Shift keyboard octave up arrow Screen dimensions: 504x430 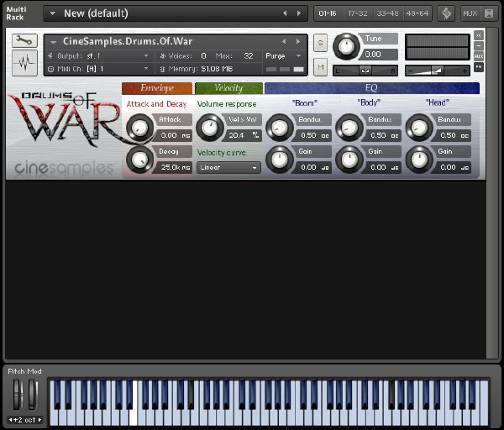[x=40, y=420]
